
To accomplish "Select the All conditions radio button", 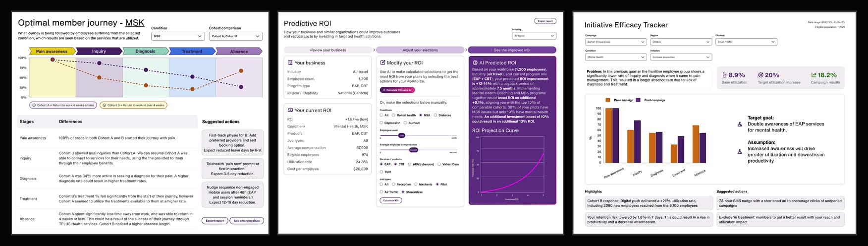I will [x=381, y=115].
